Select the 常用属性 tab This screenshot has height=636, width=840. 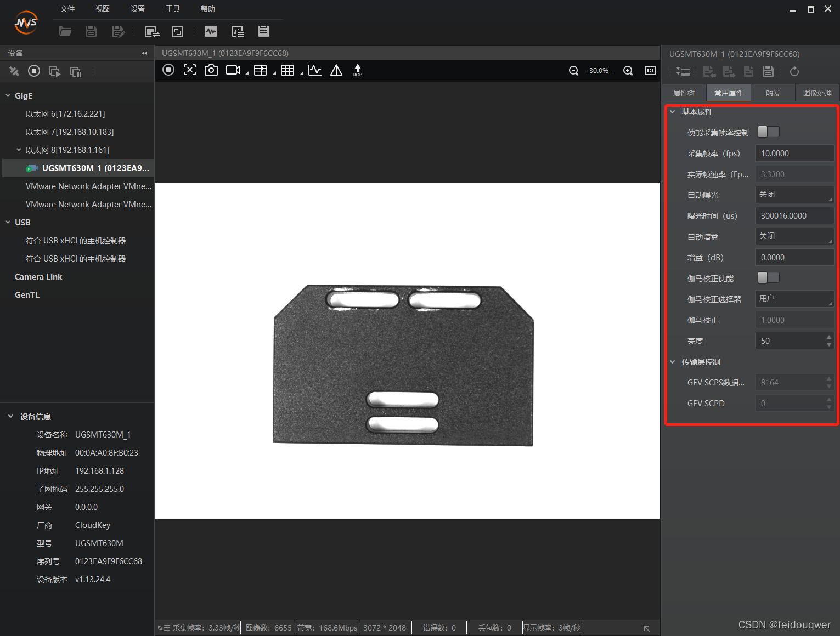(x=729, y=93)
